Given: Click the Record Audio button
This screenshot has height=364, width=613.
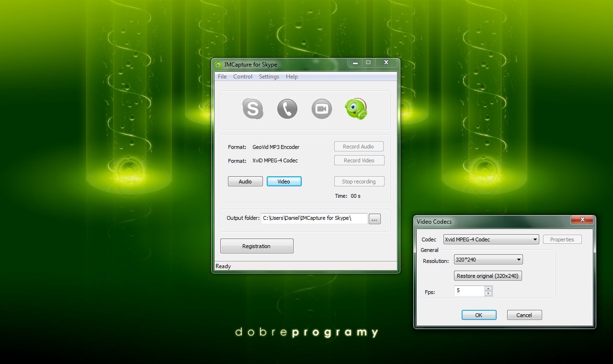Looking at the screenshot, I should coord(358,147).
